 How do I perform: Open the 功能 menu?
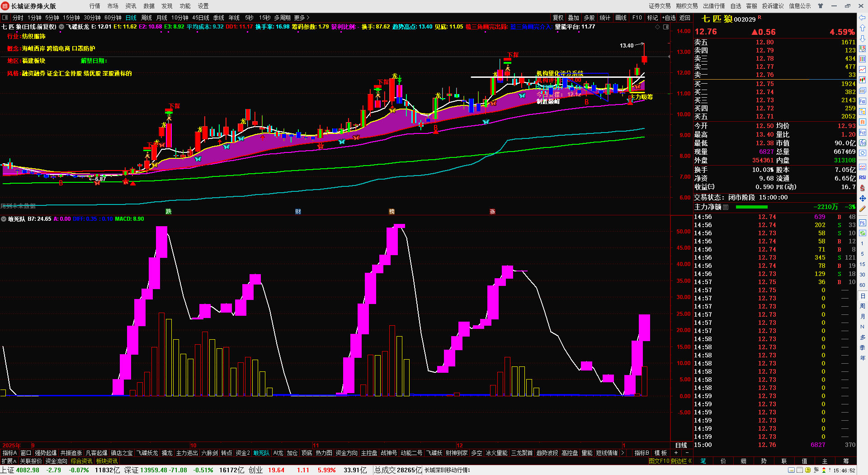pos(185,6)
